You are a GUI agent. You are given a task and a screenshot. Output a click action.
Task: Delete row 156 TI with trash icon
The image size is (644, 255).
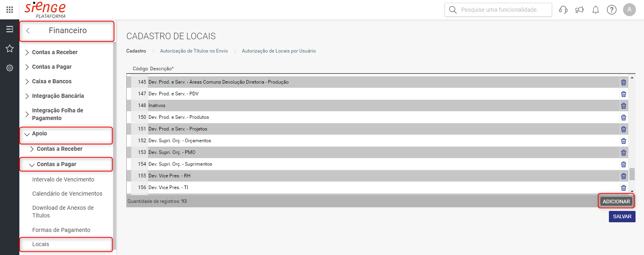point(623,188)
